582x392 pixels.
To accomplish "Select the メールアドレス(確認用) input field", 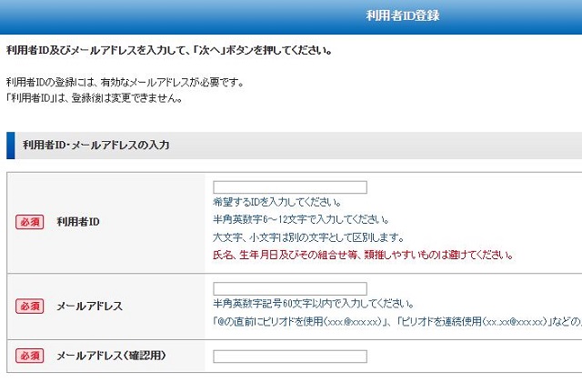I will coord(289,356).
